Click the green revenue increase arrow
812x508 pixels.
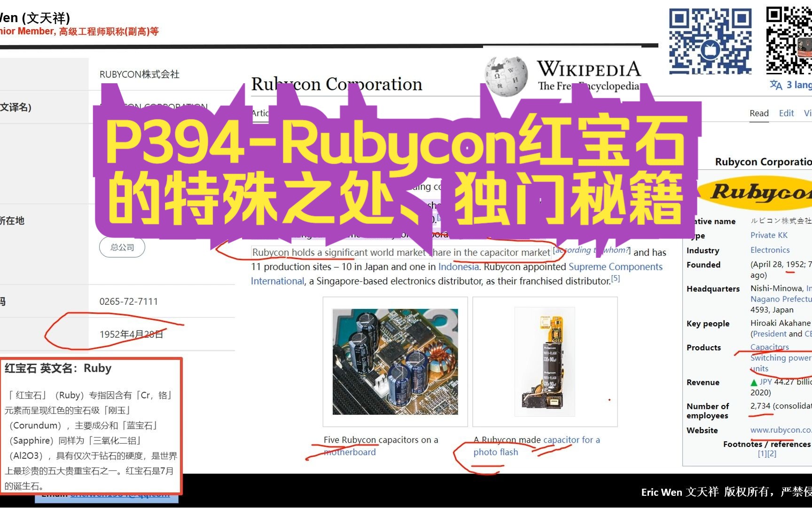(x=754, y=382)
